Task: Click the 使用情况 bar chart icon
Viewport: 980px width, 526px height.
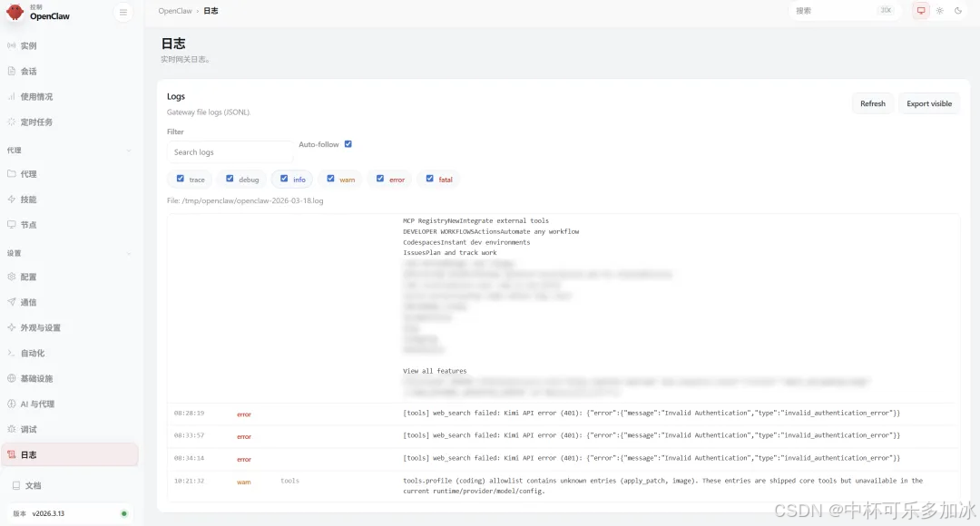Action: (x=11, y=97)
